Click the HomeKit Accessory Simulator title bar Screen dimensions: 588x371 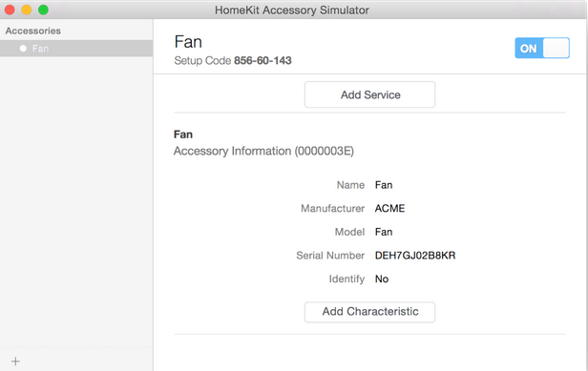(x=292, y=10)
